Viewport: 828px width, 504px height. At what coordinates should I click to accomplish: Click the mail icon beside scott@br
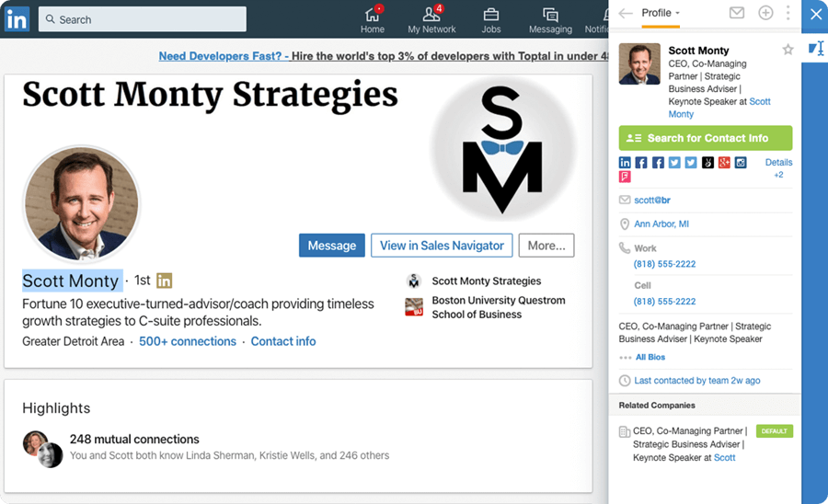(x=625, y=200)
